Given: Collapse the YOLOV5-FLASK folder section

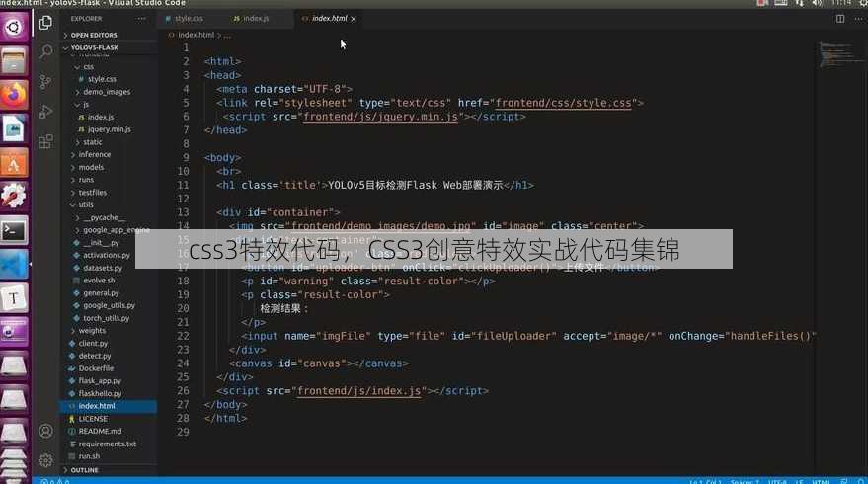Looking at the screenshot, I should (93, 47).
